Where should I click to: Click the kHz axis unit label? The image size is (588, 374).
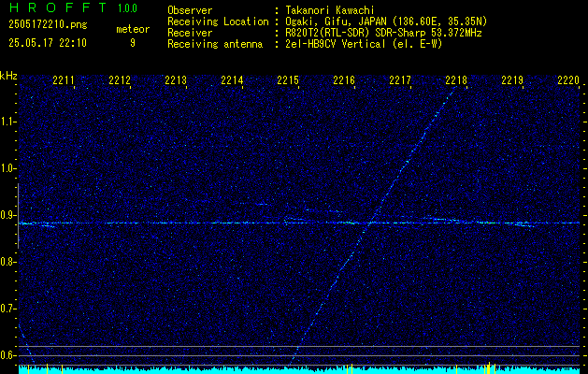(x=8, y=76)
